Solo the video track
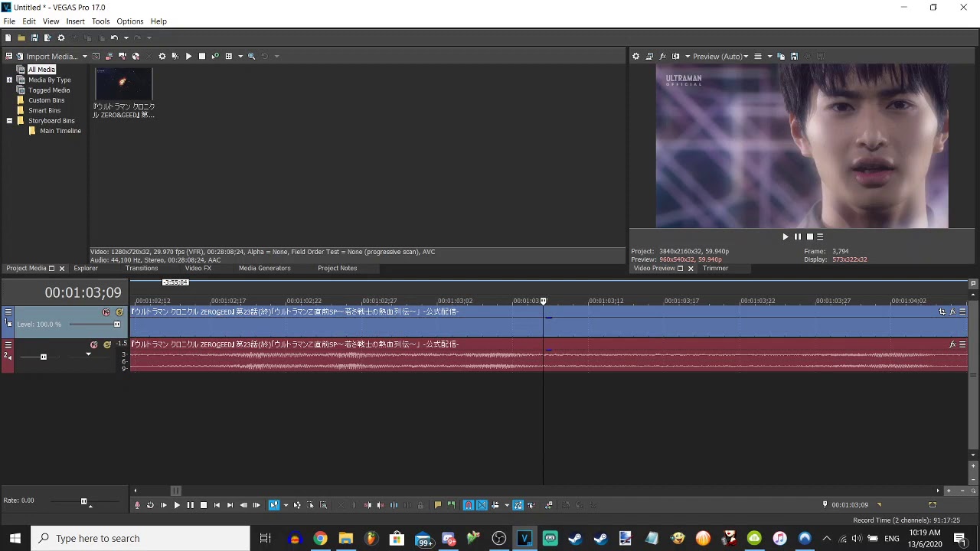 click(119, 312)
